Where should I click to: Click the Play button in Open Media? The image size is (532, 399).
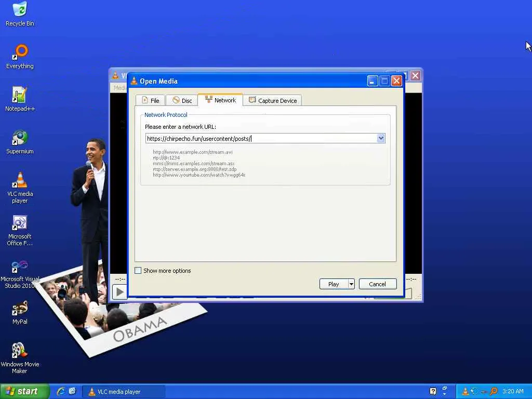click(x=334, y=284)
